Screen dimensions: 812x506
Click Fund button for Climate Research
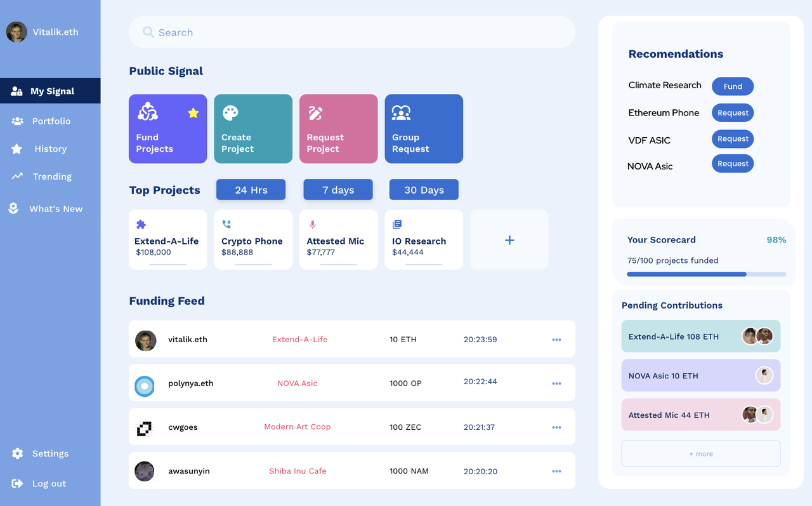(732, 86)
